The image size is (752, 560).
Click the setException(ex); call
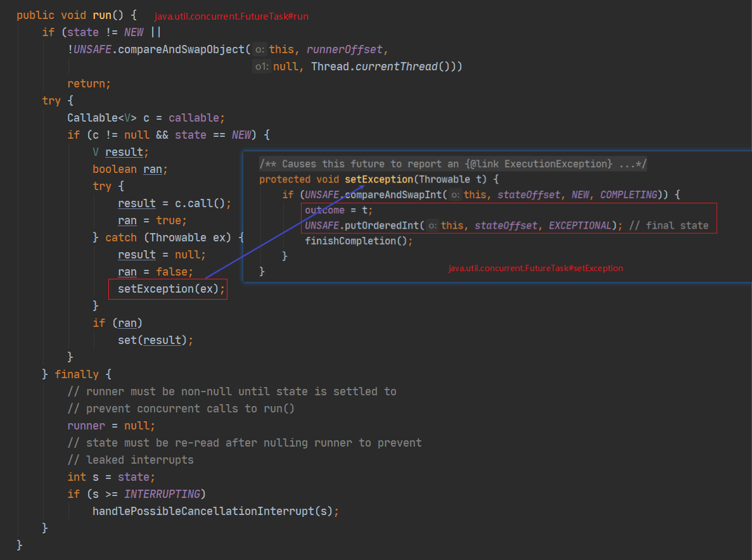point(171,289)
